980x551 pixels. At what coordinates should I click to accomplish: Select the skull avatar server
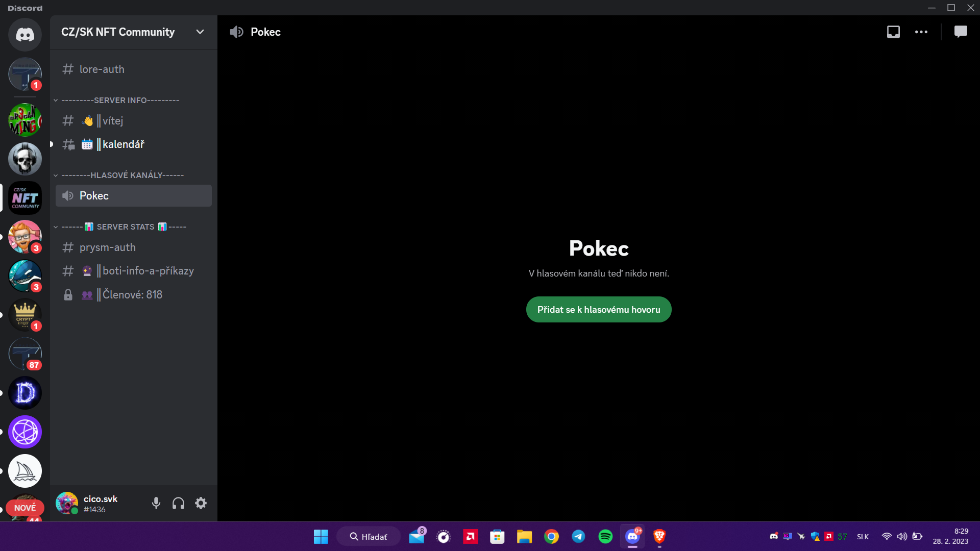(x=24, y=159)
